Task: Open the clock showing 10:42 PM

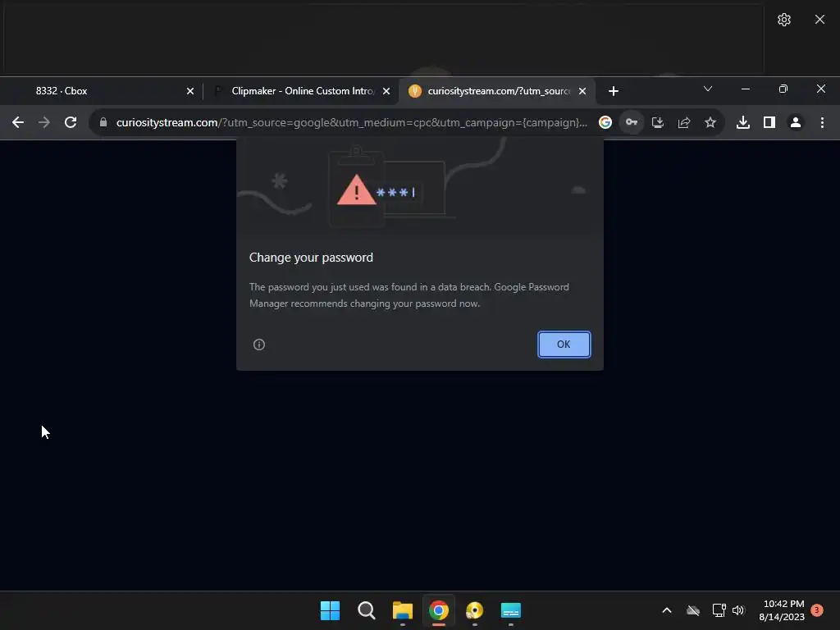Action: 782,610
